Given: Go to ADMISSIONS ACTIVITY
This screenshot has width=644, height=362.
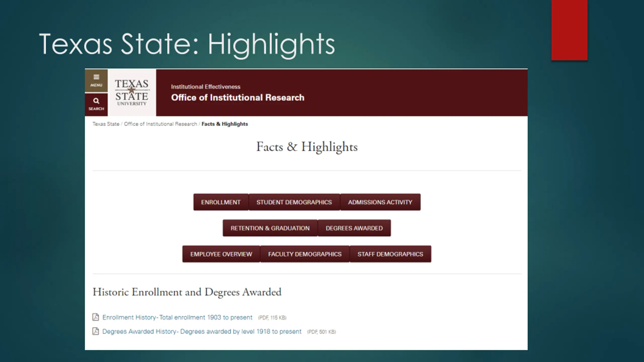Looking at the screenshot, I should [380, 202].
